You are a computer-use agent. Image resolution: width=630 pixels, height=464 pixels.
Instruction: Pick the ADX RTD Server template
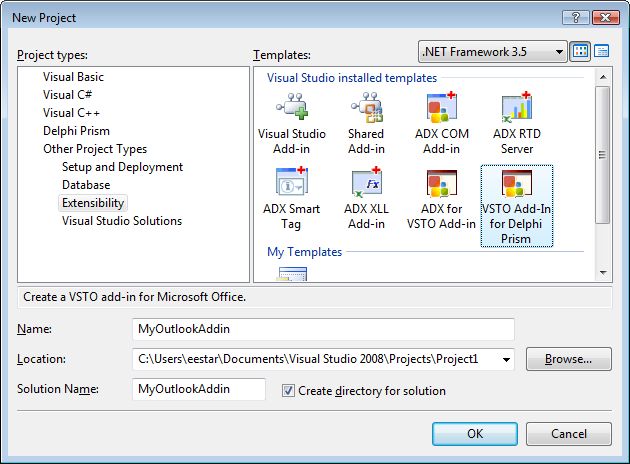[x=517, y=124]
